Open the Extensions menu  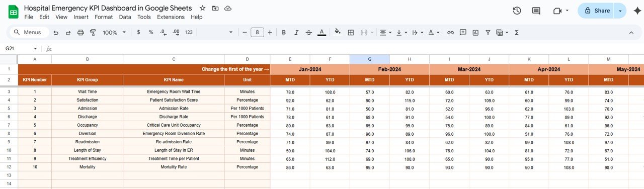click(x=171, y=17)
